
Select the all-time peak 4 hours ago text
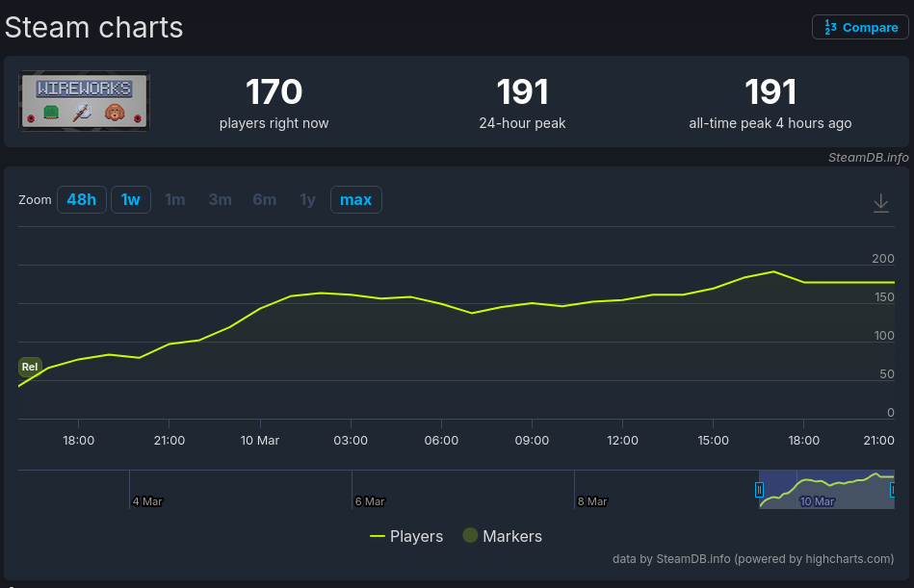pos(770,123)
